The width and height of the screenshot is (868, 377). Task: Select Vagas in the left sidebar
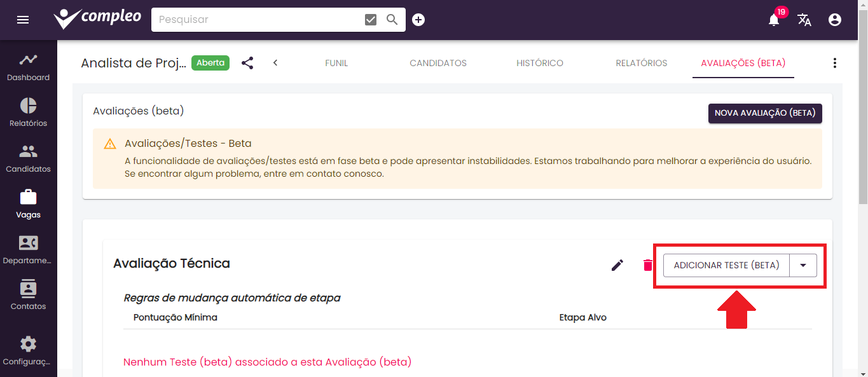pyautogui.click(x=28, y=203)
